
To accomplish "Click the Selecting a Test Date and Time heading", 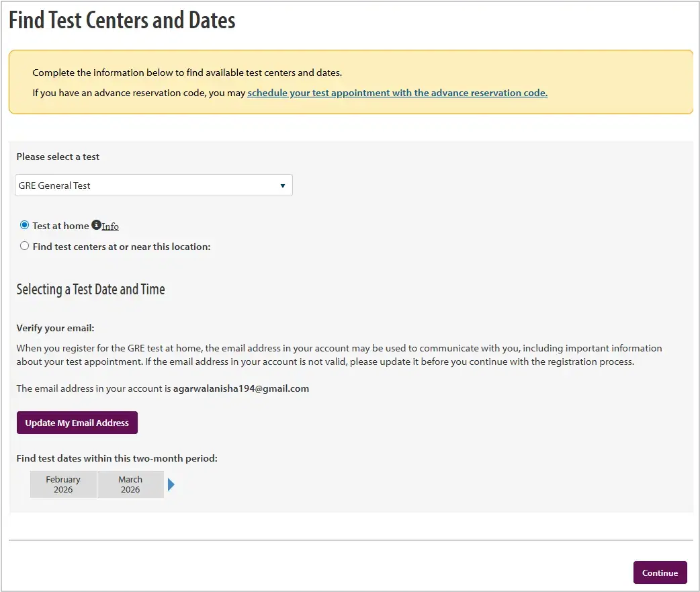I will [91, 290].
